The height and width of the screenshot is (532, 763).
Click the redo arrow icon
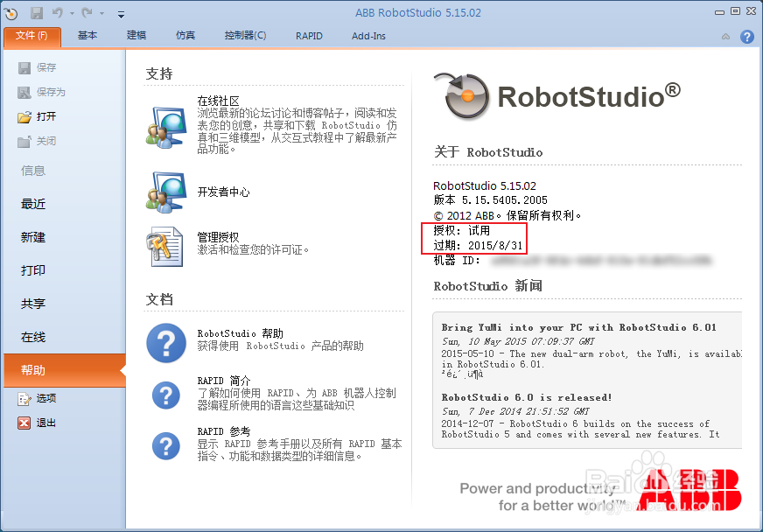pyautogui.click(x=87, y=13)
